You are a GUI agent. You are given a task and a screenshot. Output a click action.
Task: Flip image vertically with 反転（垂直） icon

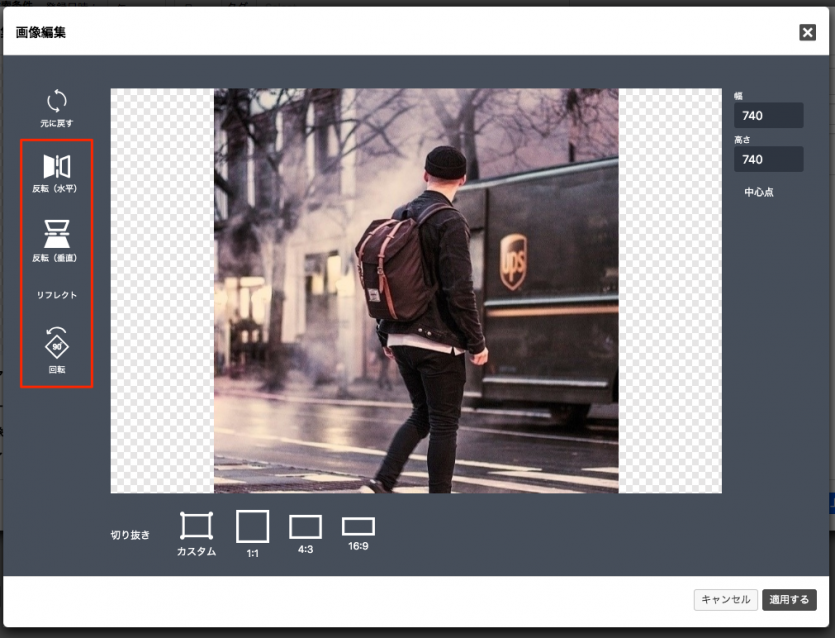(x=56, y=233)
